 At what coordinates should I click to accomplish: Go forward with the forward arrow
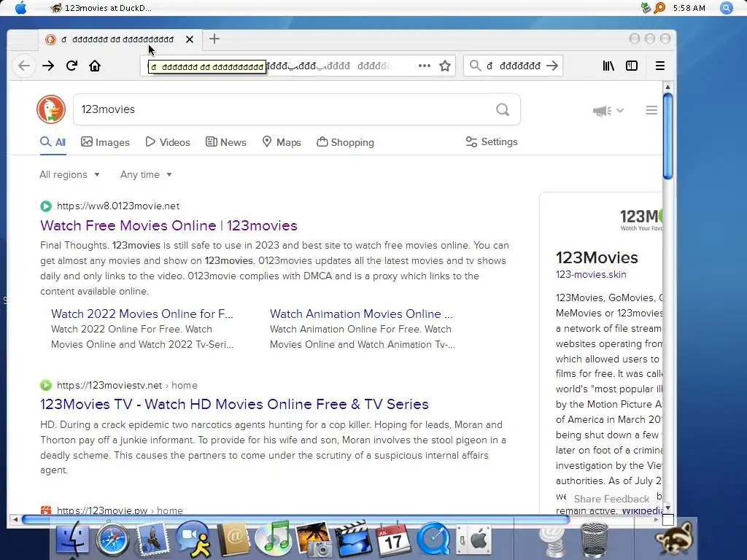pos(48,66)
